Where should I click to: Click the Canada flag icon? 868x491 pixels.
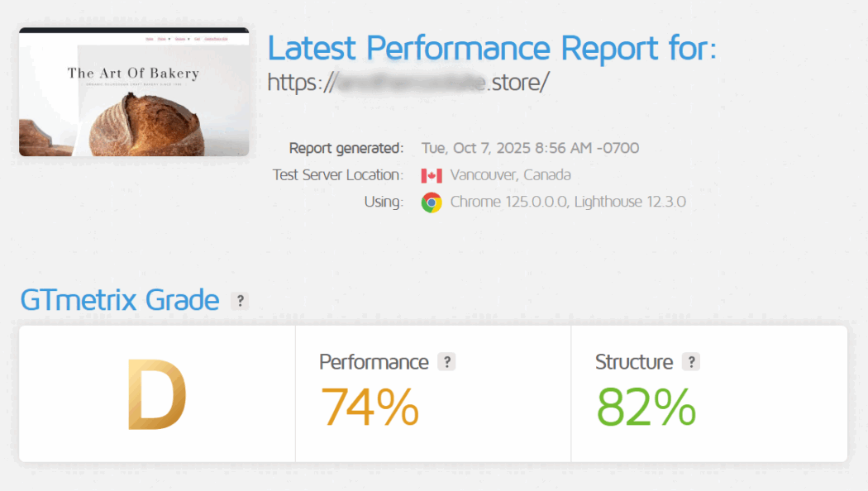click(x=432, y=175)
